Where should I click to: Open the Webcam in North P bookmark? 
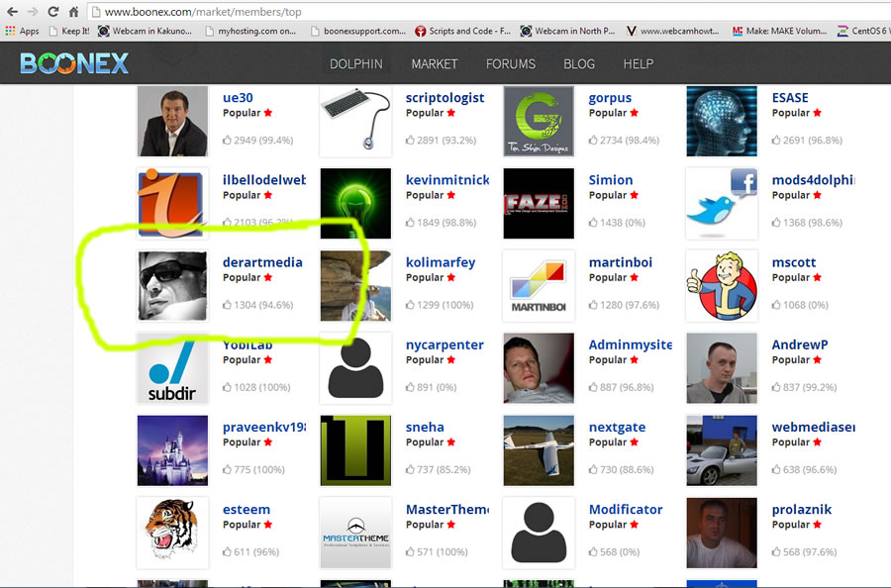[567, 31]
